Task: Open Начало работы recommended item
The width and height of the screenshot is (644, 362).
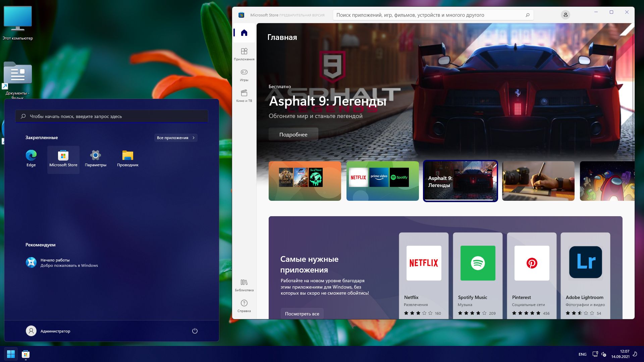Action: click(x=62, y=262)
